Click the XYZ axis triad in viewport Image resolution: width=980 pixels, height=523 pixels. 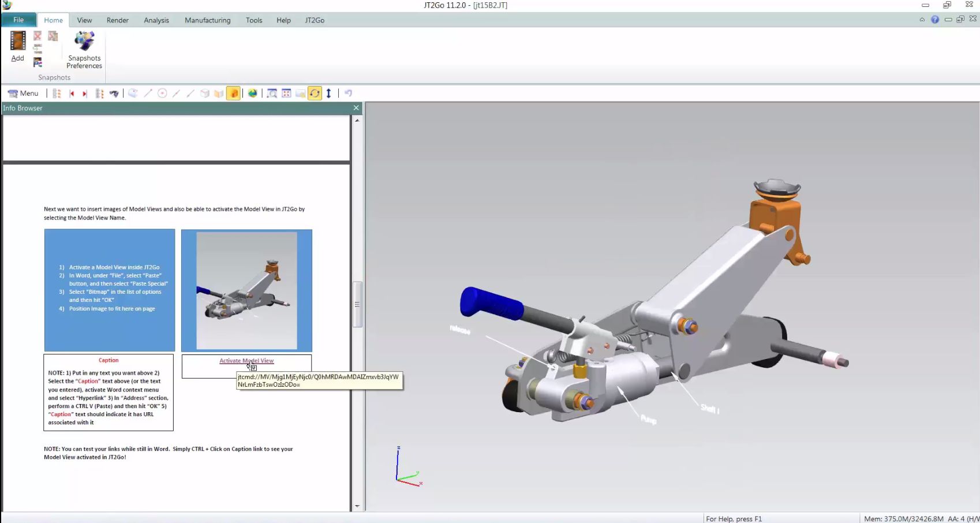point(409,466)
